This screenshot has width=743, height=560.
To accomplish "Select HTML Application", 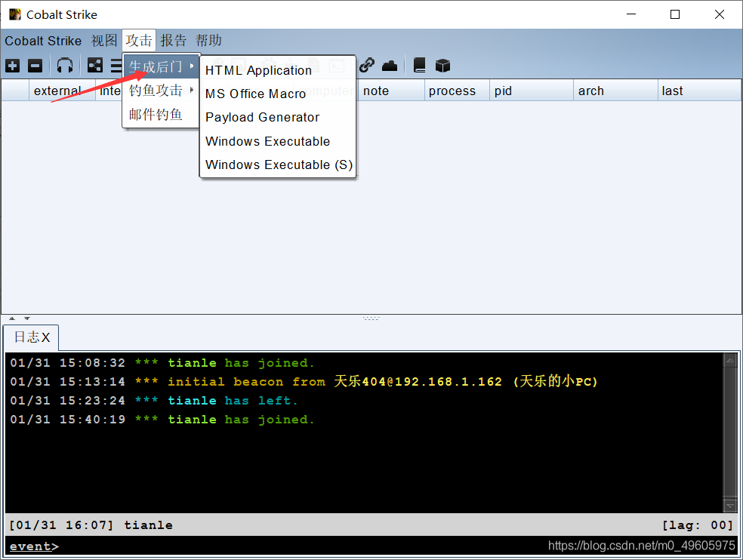I will click(278, 70).
